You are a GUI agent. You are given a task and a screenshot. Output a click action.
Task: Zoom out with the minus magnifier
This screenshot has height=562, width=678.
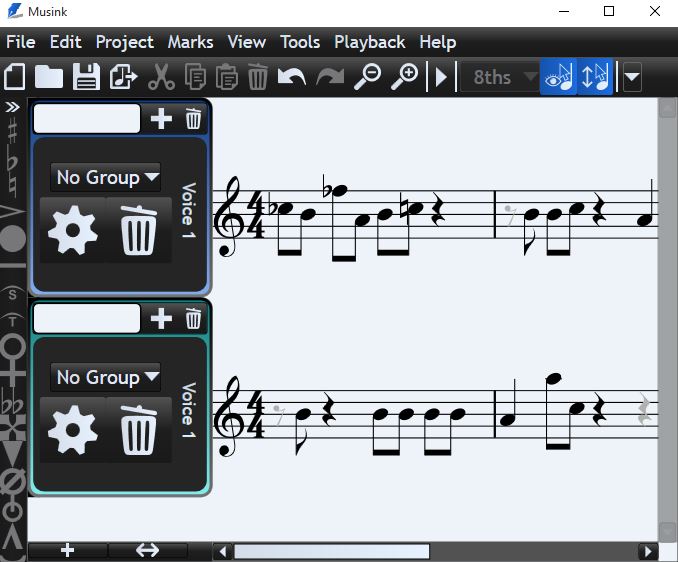coord(367,77)
